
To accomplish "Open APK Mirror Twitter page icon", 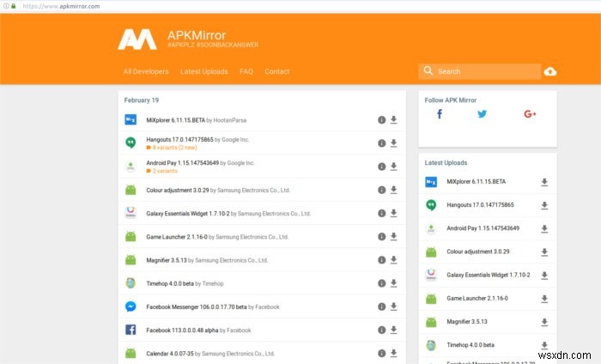I will [x=483, y=114].
